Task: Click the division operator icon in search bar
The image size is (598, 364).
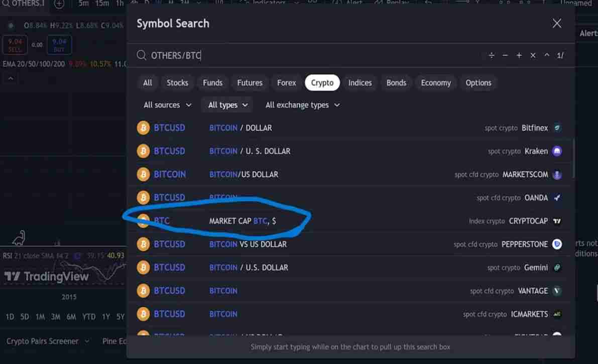Action: pyautogui.click(x=491, y=55)
